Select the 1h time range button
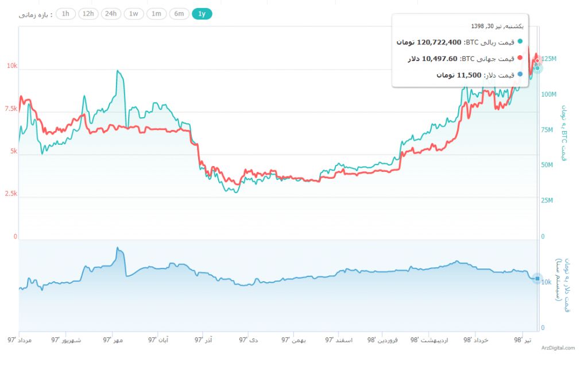The width and height of the screenshot is (588, 365). 65,13
